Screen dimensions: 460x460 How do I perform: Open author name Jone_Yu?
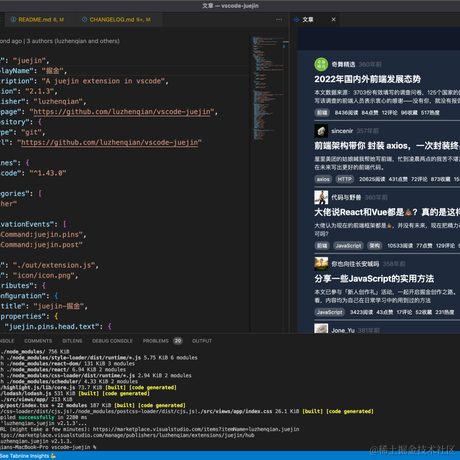(343, 330)
